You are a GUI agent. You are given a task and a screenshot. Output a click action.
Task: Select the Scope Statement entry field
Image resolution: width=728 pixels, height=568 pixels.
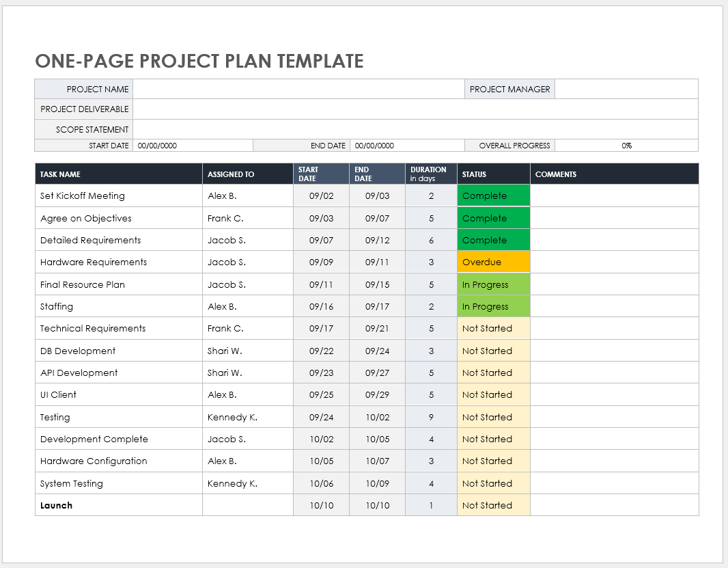coord(415,129)
